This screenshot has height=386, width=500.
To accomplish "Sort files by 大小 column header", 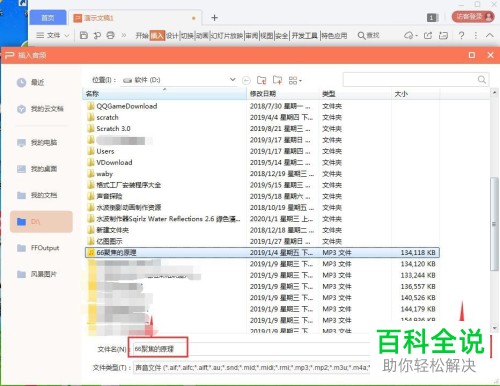I will 415,94.
